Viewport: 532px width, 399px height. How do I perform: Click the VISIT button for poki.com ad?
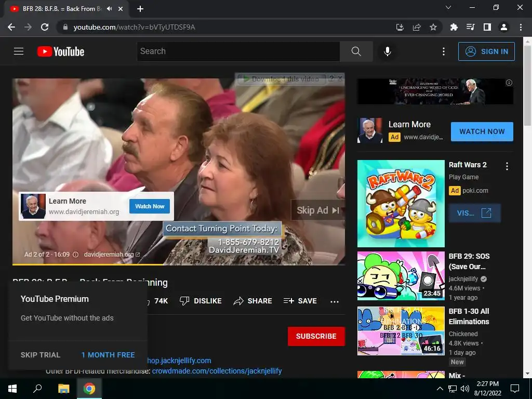pyautogui.click(x=474, y=213)
